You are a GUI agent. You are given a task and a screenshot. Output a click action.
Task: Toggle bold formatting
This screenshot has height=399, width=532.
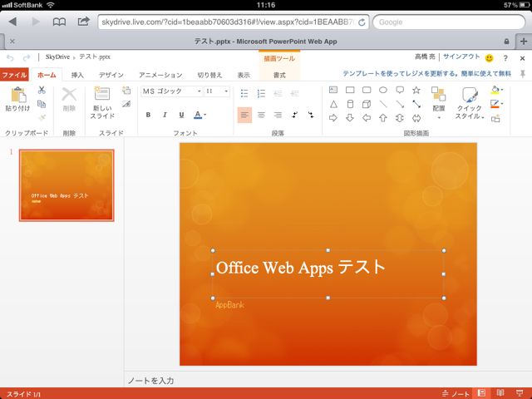tap(148, 115)
